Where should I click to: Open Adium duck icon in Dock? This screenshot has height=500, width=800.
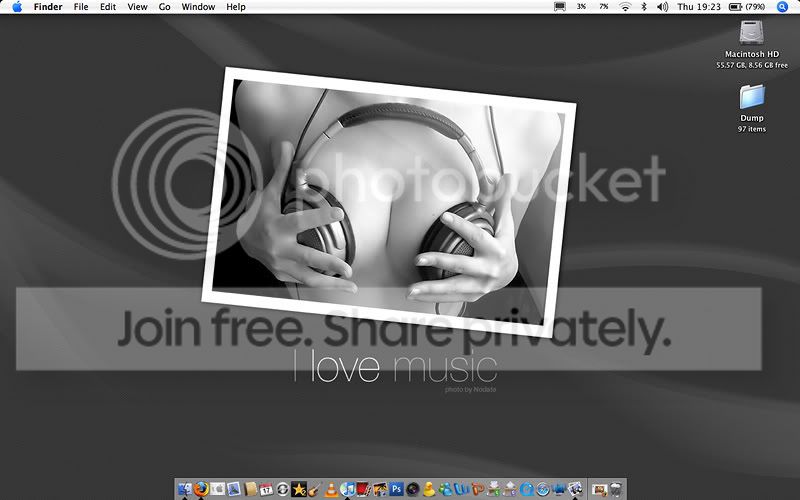(429, 489)
